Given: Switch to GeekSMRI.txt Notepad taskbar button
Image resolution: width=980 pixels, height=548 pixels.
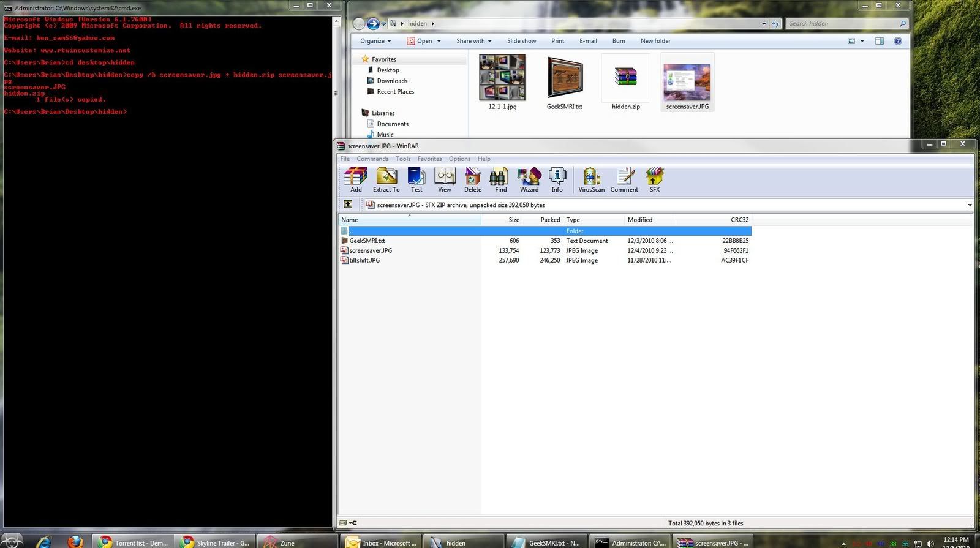Looking at the screenshot, I should tap(546, 542).
